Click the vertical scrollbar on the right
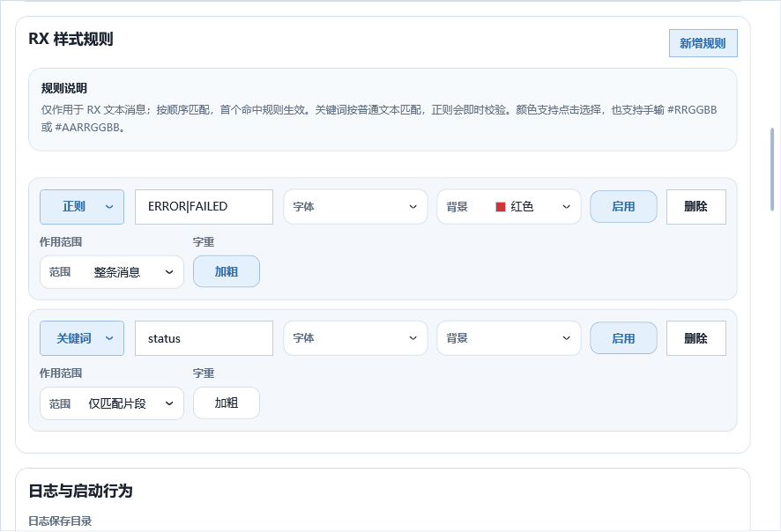 (x=773, y=169)
